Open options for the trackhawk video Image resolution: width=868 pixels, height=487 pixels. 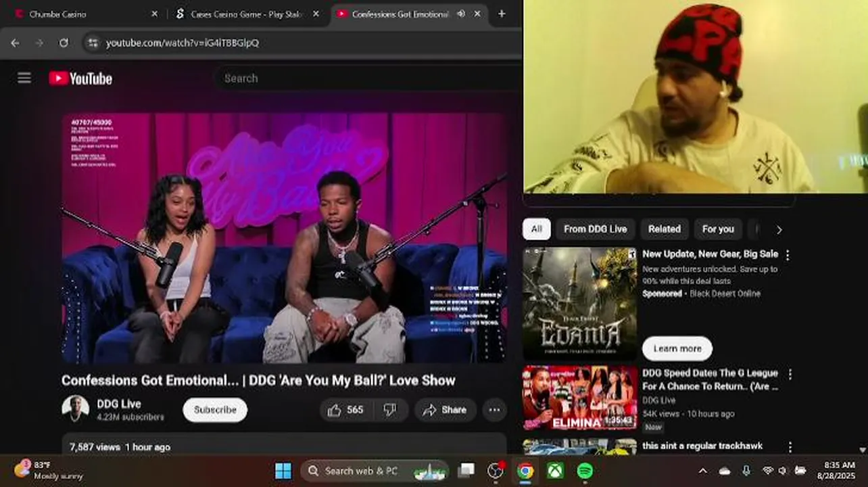[x=790, y=447]
